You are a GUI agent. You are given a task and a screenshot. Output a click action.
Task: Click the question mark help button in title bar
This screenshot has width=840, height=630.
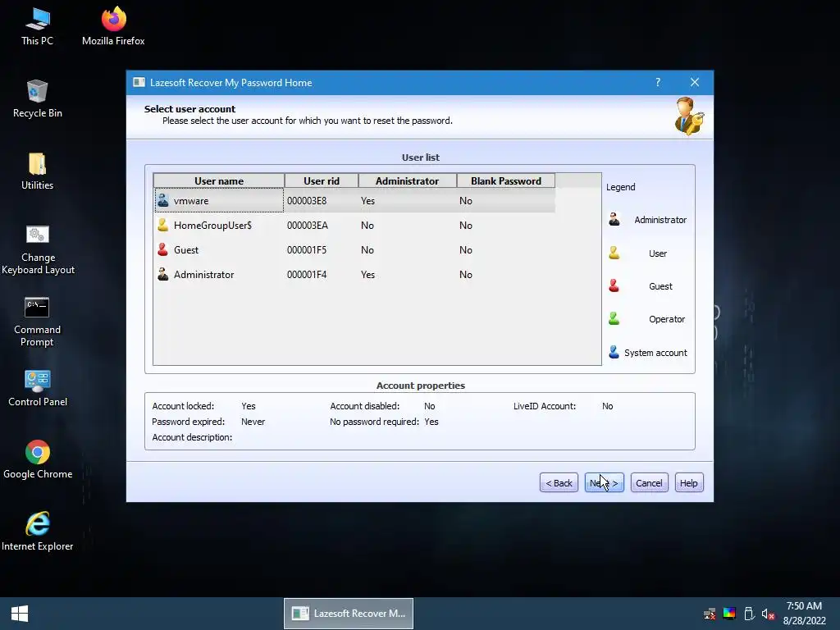point(658,82)
